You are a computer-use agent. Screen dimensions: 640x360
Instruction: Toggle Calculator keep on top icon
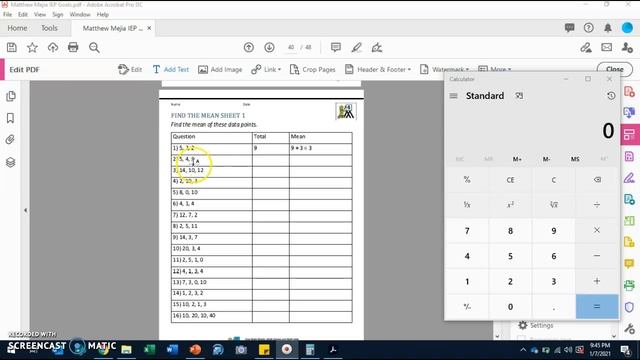[519, 96]
